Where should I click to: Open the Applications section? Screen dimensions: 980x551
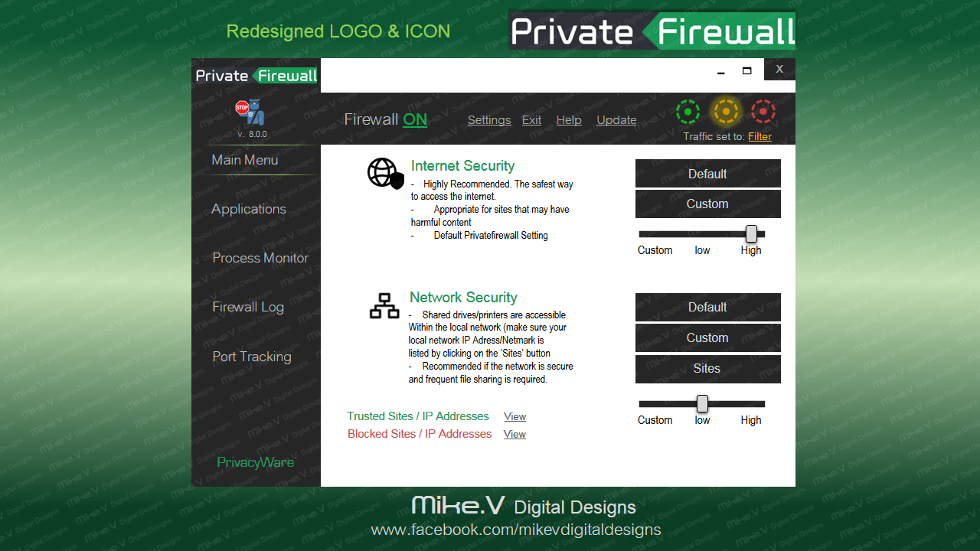click(249, 209)
